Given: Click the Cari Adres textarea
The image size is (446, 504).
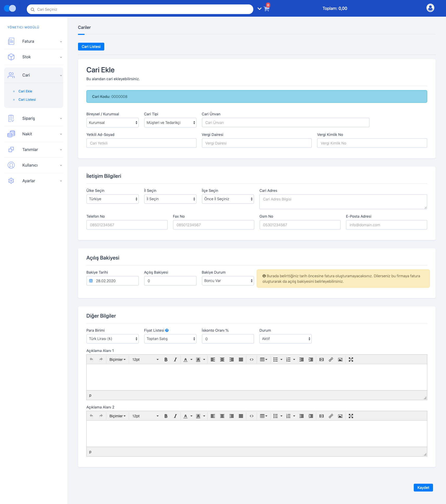Looking at the screenshot, I should 343,202.
